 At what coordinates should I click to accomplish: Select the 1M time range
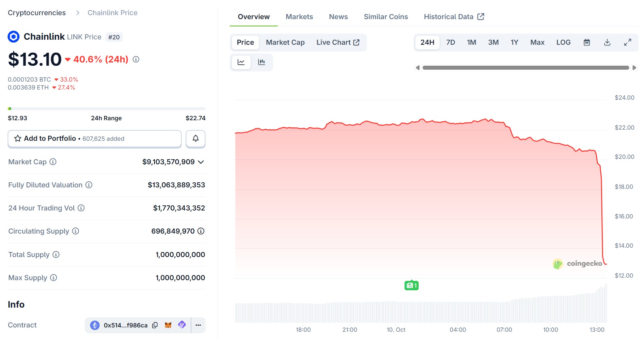pyautogui.click(x=472, y=42)
